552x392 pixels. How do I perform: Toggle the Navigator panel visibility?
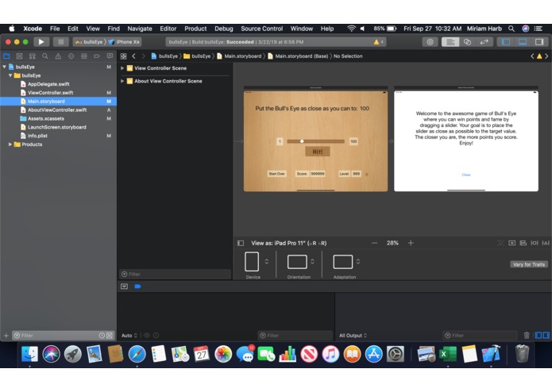click(506, 42)
